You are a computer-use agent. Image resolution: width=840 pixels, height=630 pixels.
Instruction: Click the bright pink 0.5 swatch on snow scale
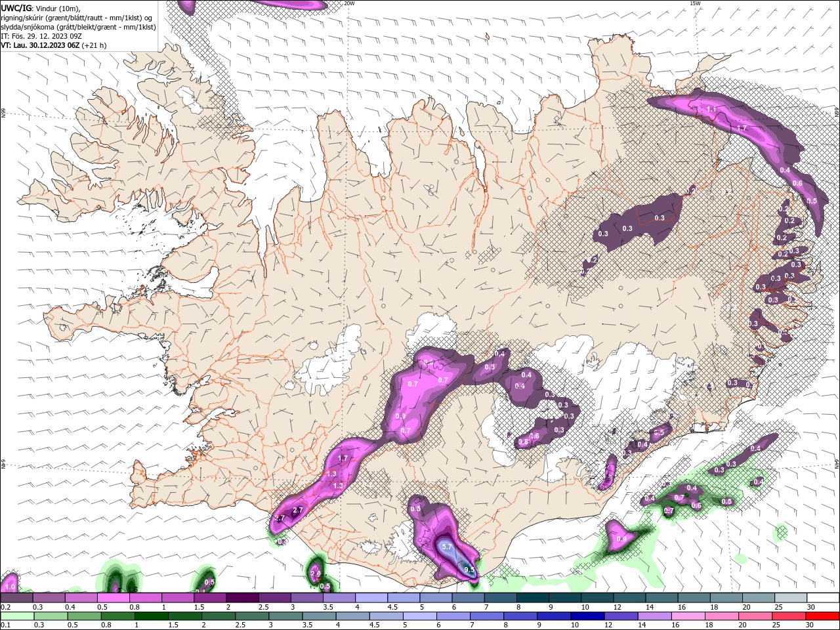click(112, 598)
